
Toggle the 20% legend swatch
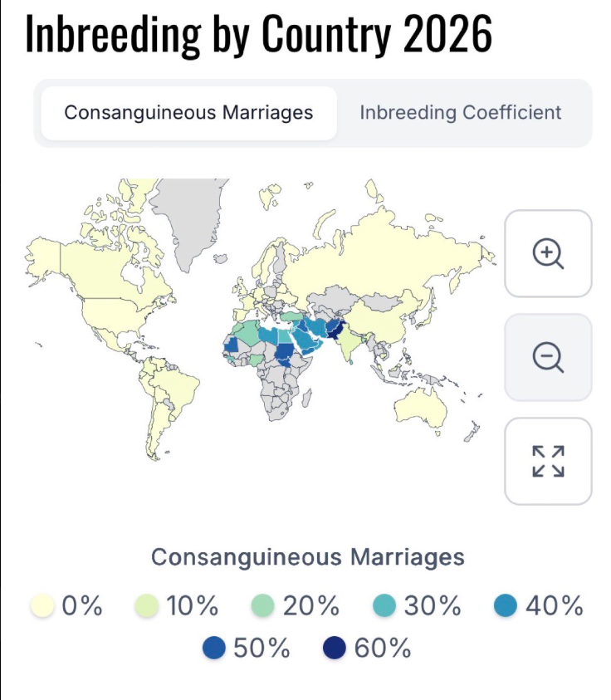263,606
